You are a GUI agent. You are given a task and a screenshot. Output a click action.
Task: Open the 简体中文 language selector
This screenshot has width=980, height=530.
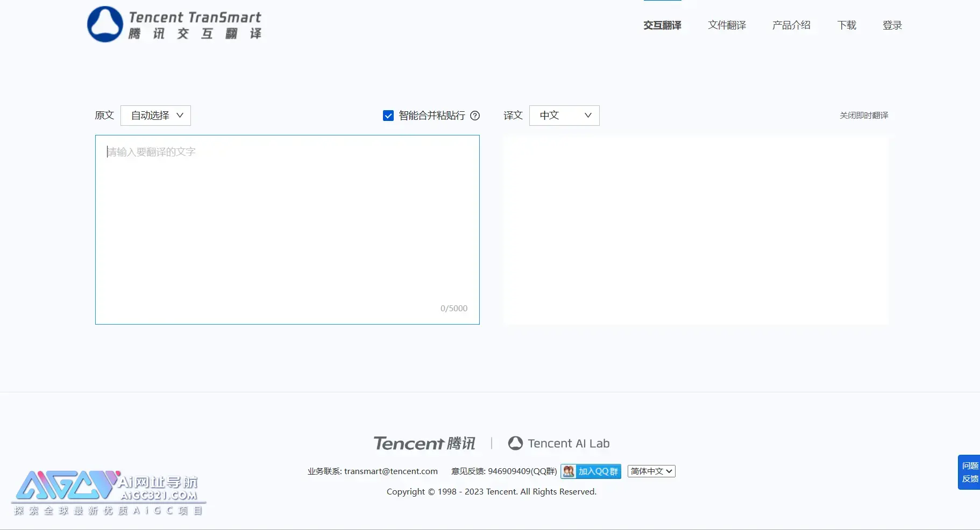(651, 471)
